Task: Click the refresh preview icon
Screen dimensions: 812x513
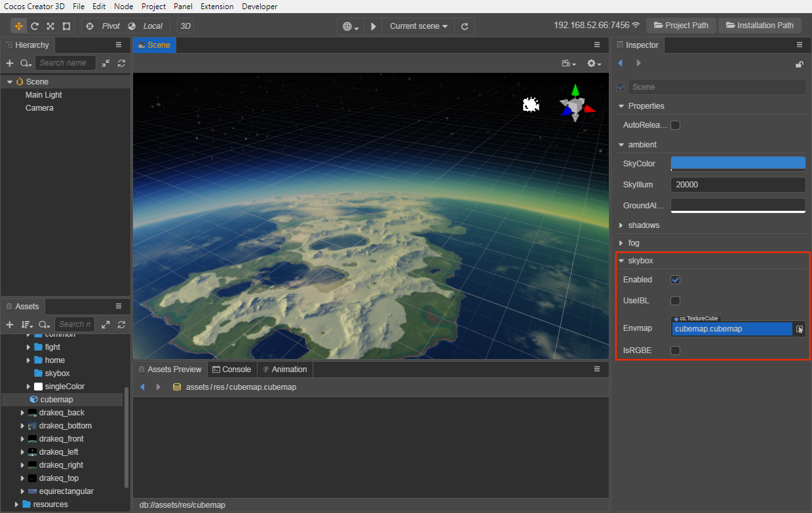Action: tap(465, 26)
